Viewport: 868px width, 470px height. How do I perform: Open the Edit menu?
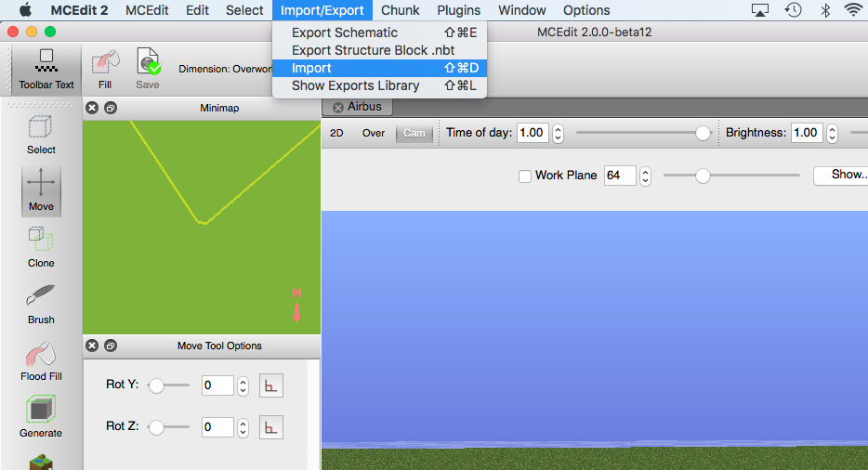(198, 10)
